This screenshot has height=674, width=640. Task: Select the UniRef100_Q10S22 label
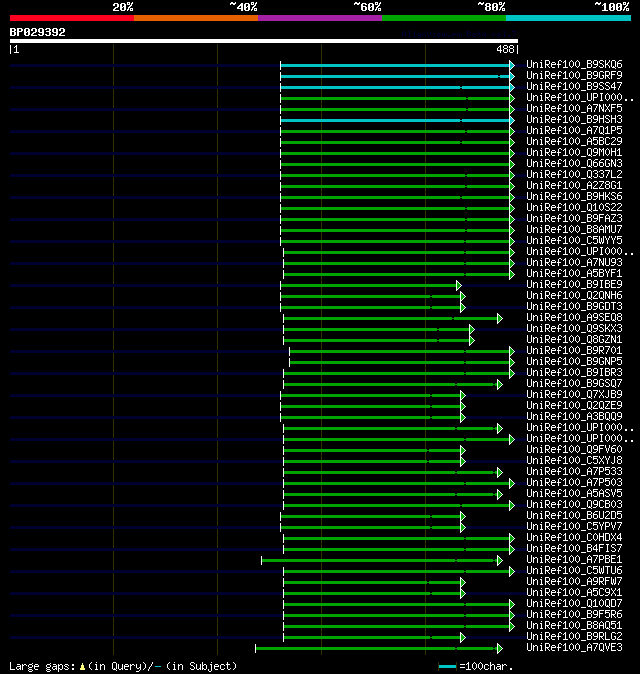[574, 208]
